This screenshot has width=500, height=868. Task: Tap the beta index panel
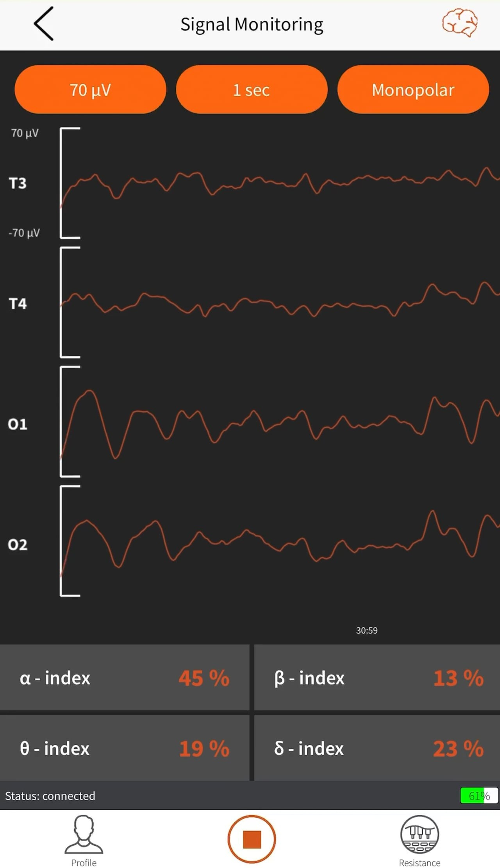tap(377, 678)
